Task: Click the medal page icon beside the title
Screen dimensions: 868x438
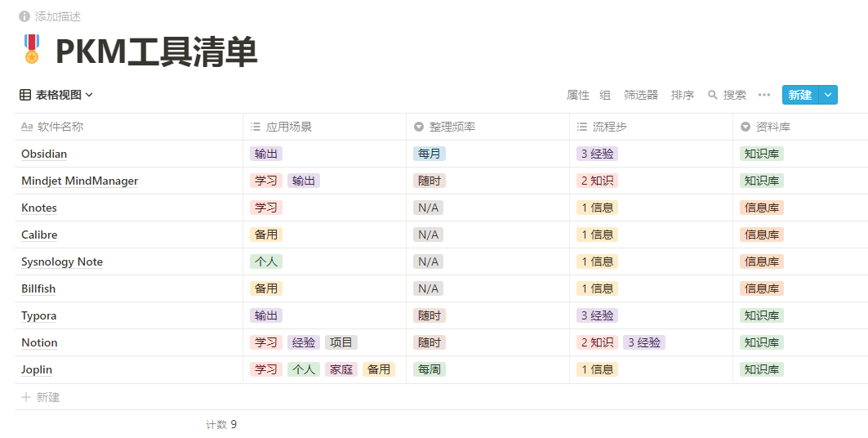Action: point(32,49)
